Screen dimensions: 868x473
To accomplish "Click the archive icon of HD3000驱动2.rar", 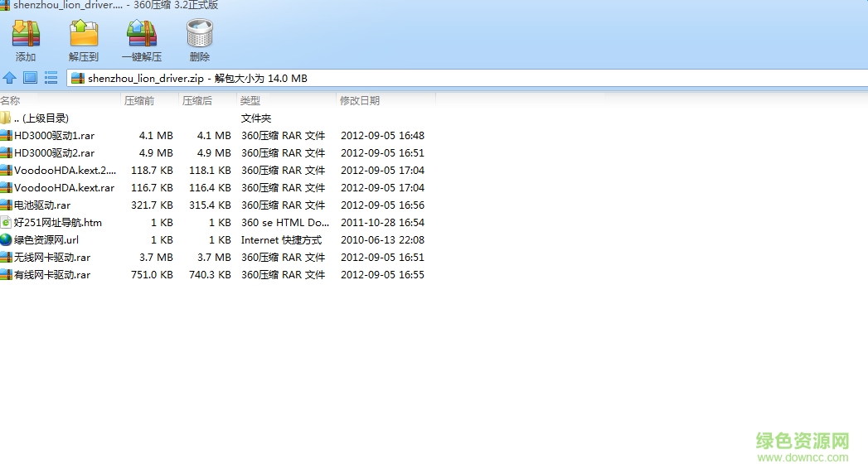I will (x=6, y=152).
